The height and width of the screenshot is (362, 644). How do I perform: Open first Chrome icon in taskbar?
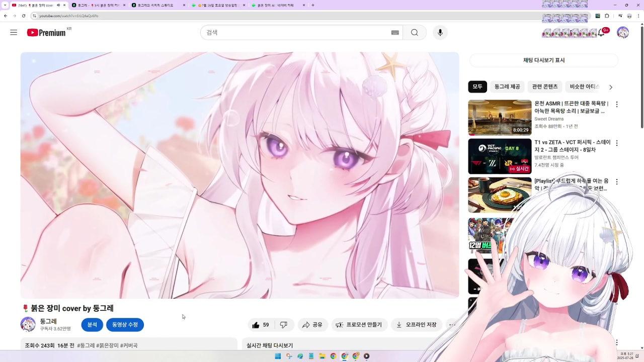pyautogui.click(x=333, y=356)
